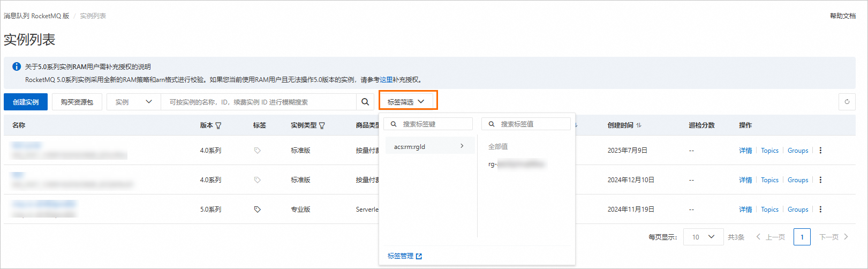Image resolution: width=868 pixels, height=269 pixels.
Task: Open more actions for 2025年7月9日 row
Action: [x=820, y=151]
